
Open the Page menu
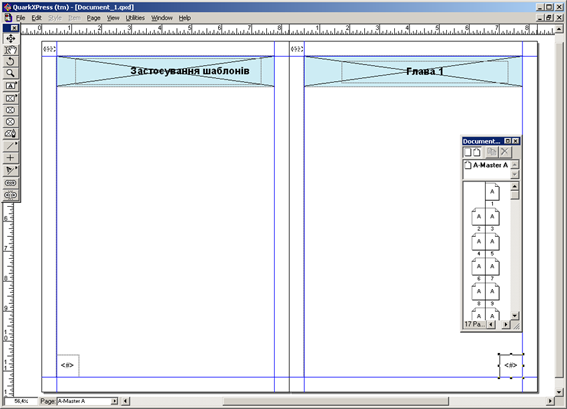pos(94,18)
